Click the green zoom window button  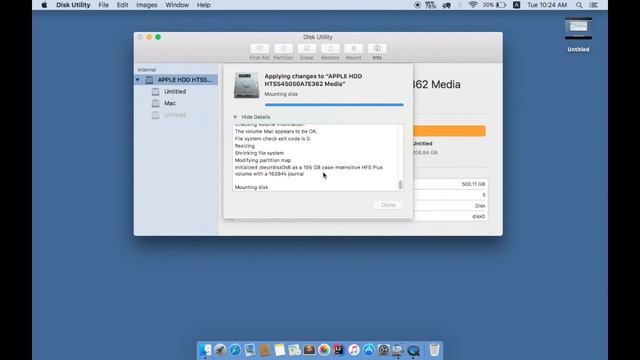pyautogui.click(x=158, y=37)
